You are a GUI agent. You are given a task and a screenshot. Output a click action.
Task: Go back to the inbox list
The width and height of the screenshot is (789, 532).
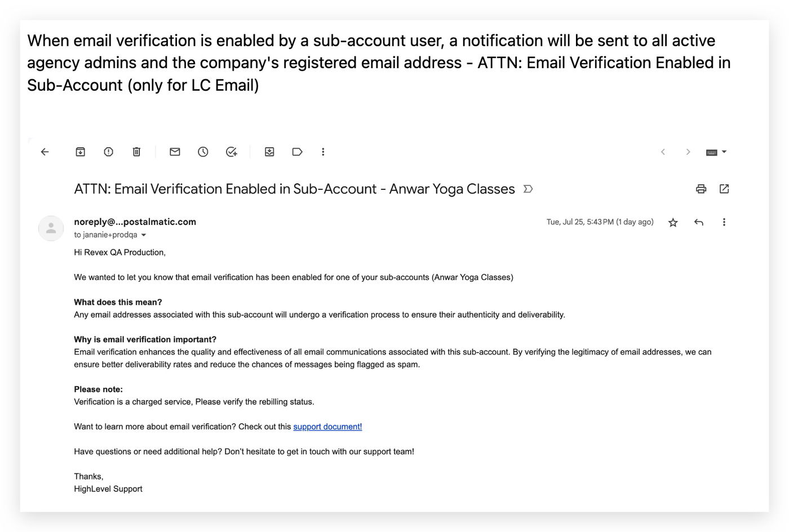tap(45, 152)
